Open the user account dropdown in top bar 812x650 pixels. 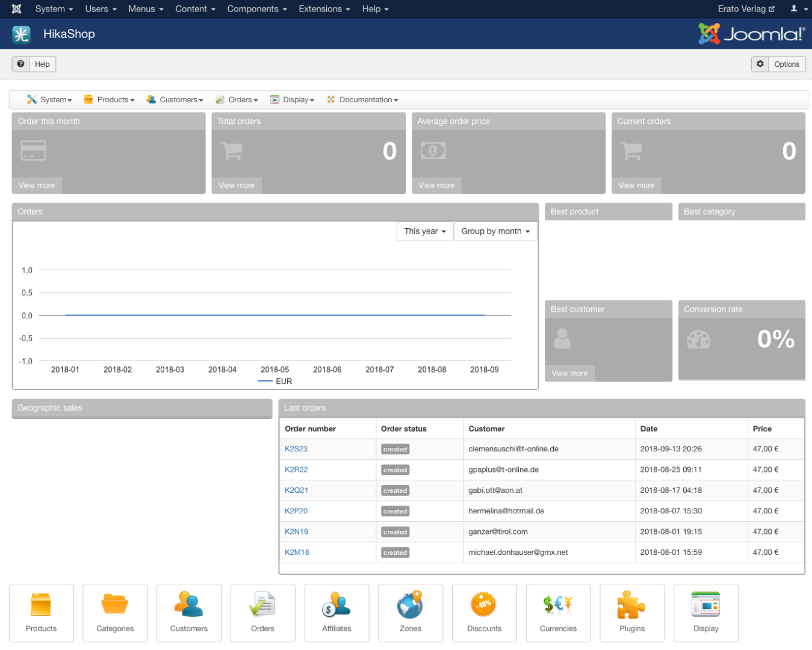click(x=798, y=9)
